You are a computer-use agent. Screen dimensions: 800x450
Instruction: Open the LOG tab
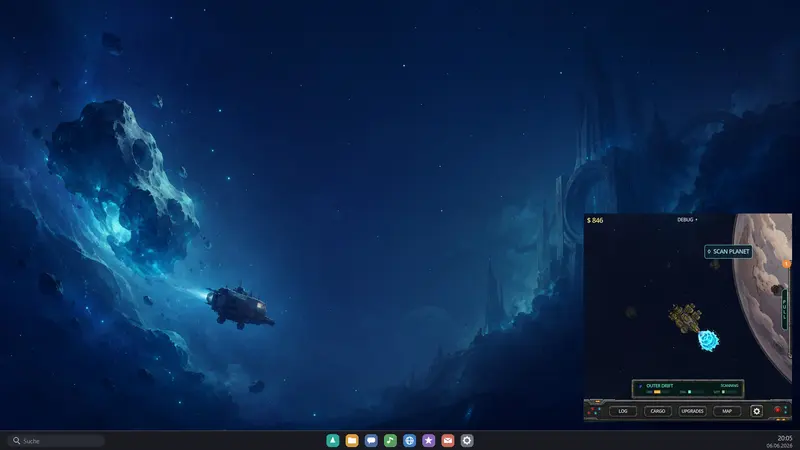click(622, 411)
